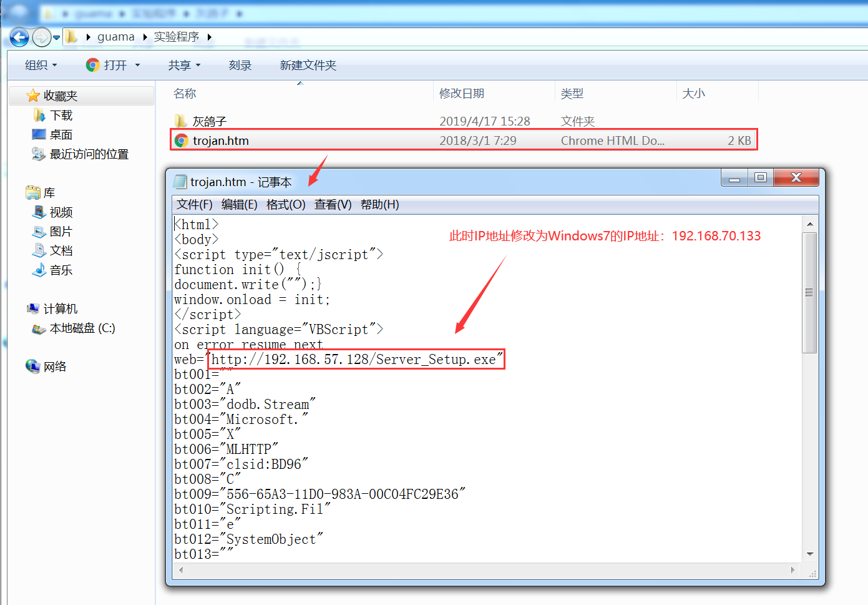The height and width of the screenshot is (605, 868).
Task: Click the 网络 globe icon in sidebar
Action: [x=32, y=366]
